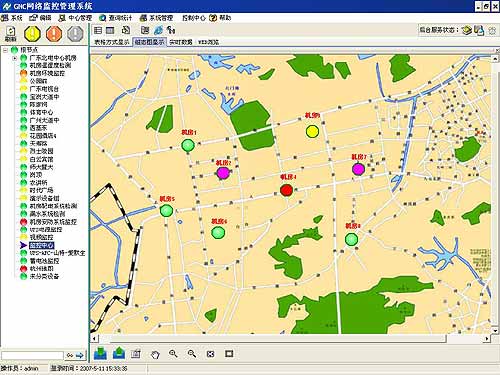Select the zoom out magnifier tool

(192, 354)
